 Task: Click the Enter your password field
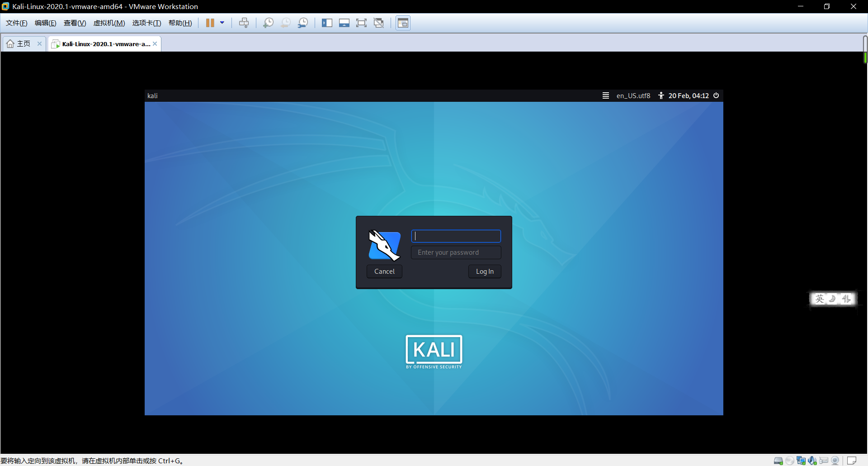pyautogui.click(x=456, y=252)
